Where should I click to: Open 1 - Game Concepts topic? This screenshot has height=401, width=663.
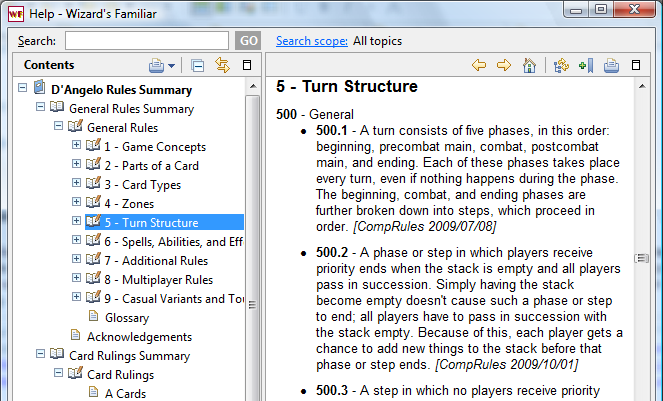pyautogui.click(x=155, y=147)
